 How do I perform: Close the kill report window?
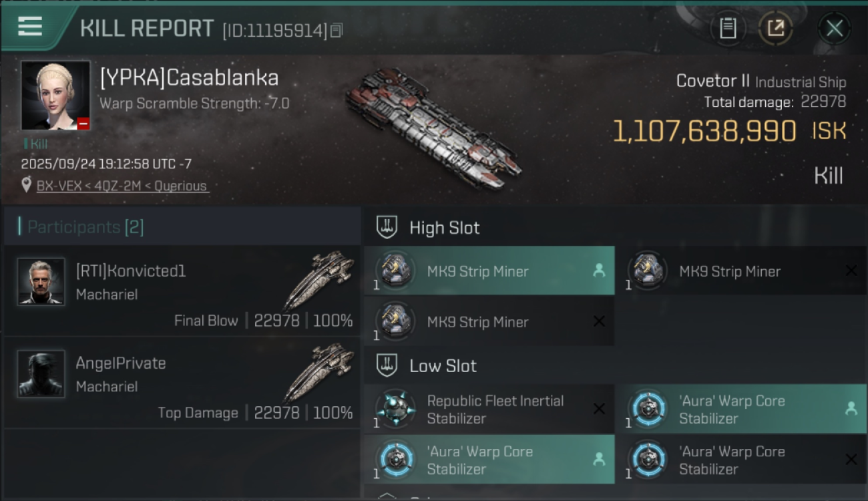pyautogui.click(x=834, y=28)
